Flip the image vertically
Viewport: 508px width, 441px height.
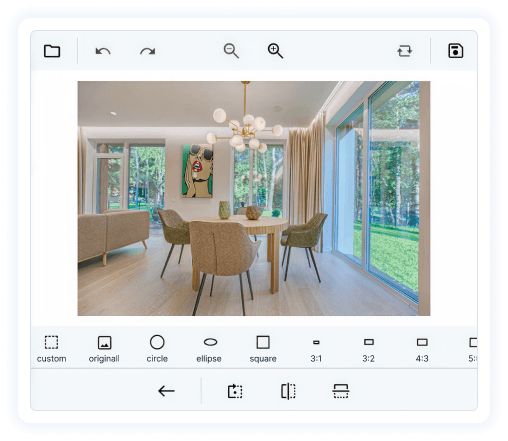341,391
